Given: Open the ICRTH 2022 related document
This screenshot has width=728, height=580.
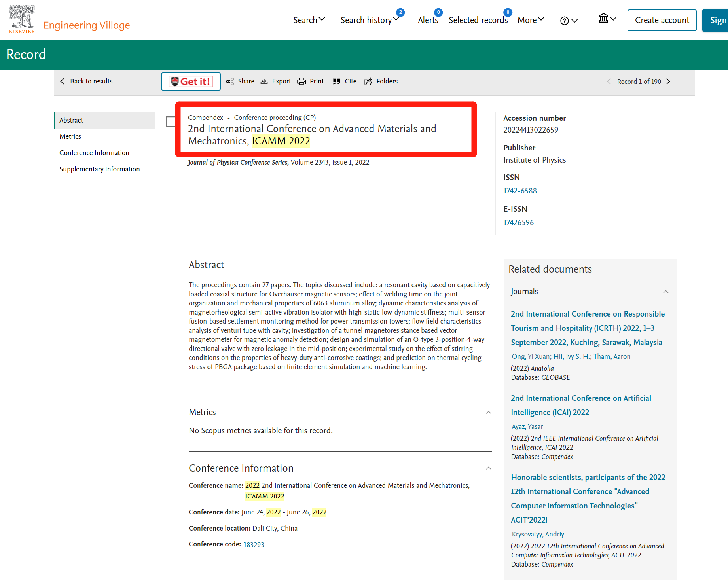Looking at the screenshot, I should [588, 328].
